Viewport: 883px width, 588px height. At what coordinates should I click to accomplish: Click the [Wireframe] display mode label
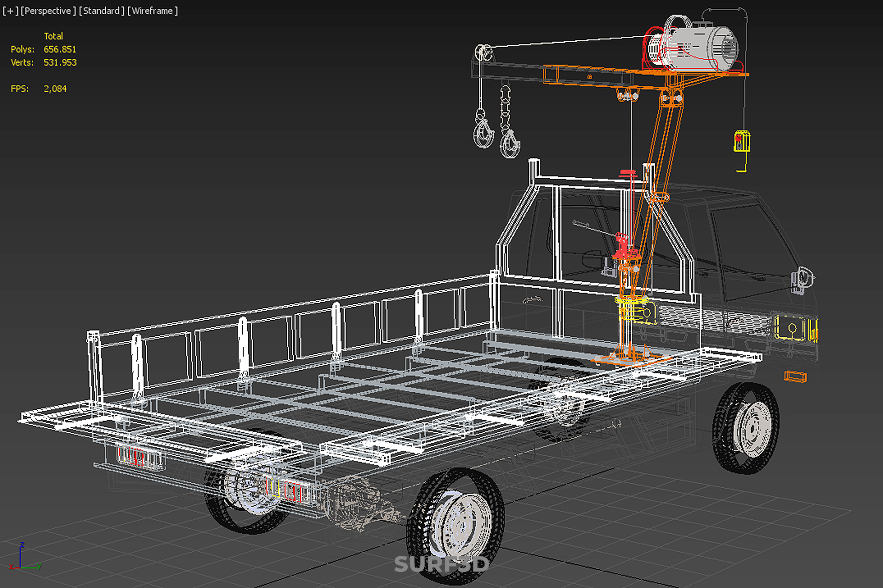153,11
